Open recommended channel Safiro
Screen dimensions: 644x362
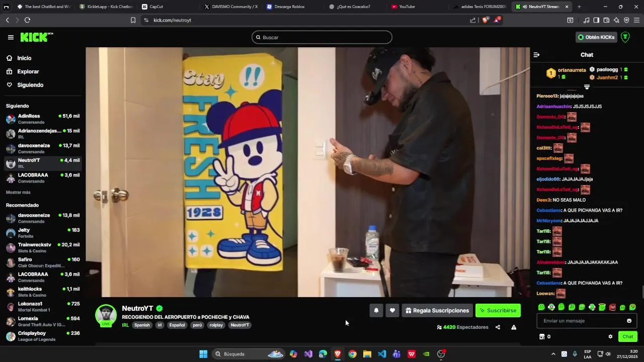[43, 262]
